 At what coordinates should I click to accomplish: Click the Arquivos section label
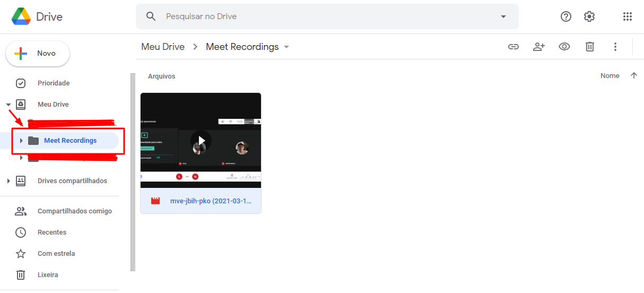pyautogui.click(x=162, y=76)
